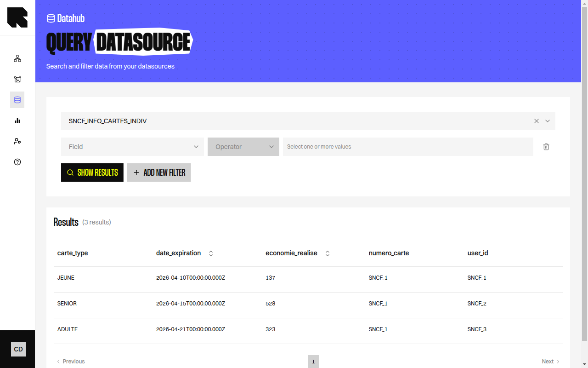Screen dimensions: 588x368
Task: Click the numero_carte cell in the ADULTE row
Action: [x=378, y=329]
